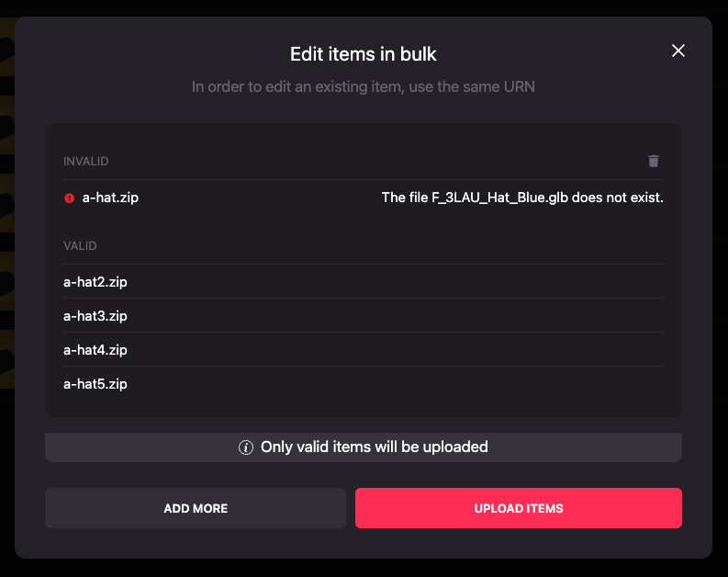The height and width of the screenshot is (577, 728).
Task: Delete invalid items with the trash icon
Action: pos(654,161)
